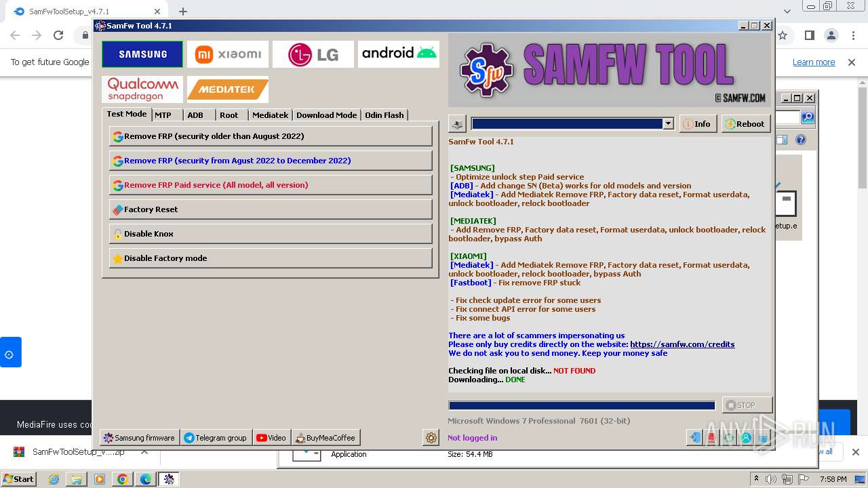Screen dimensions: 868x488
Task: Switch to the Test Mode tab
Action: 126,114
